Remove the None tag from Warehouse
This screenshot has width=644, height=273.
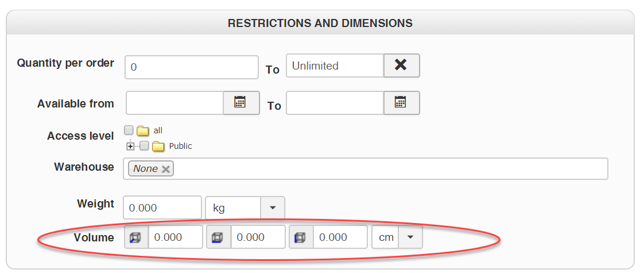(x=166, y=169)
